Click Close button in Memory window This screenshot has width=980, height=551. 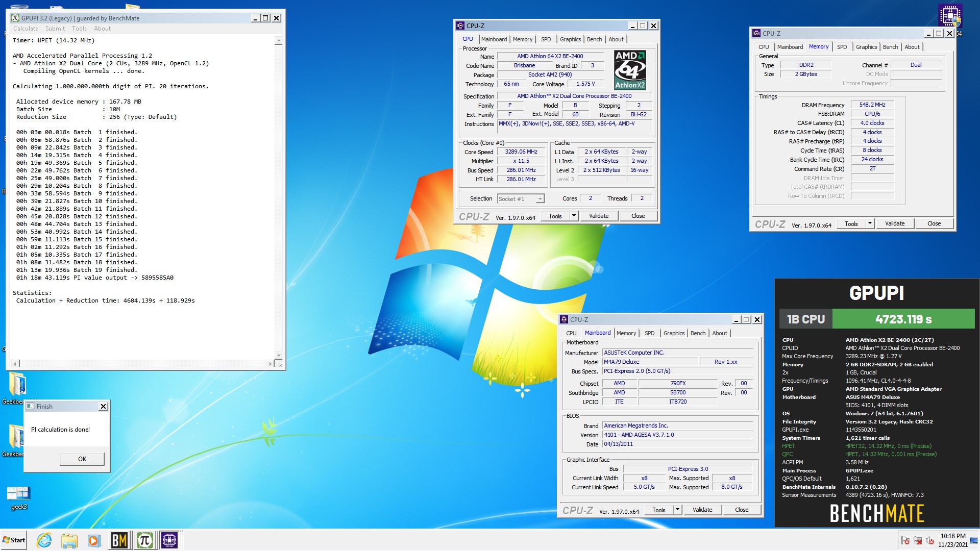[934, 223]
